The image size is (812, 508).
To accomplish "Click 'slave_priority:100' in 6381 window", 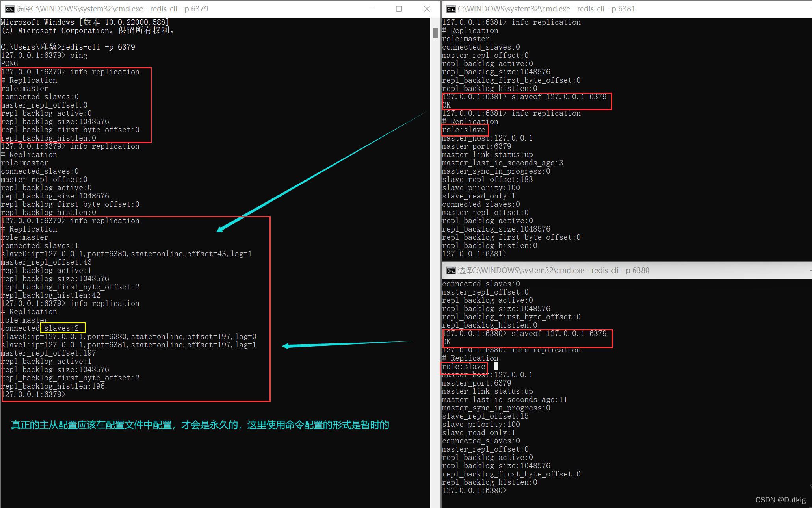I will tap(481, 188).
